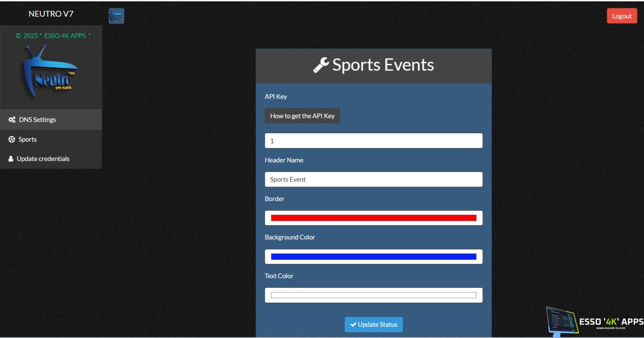This screenshot has height=338, width=644.
Task: Open the Update credentials page
Action: 43,159
